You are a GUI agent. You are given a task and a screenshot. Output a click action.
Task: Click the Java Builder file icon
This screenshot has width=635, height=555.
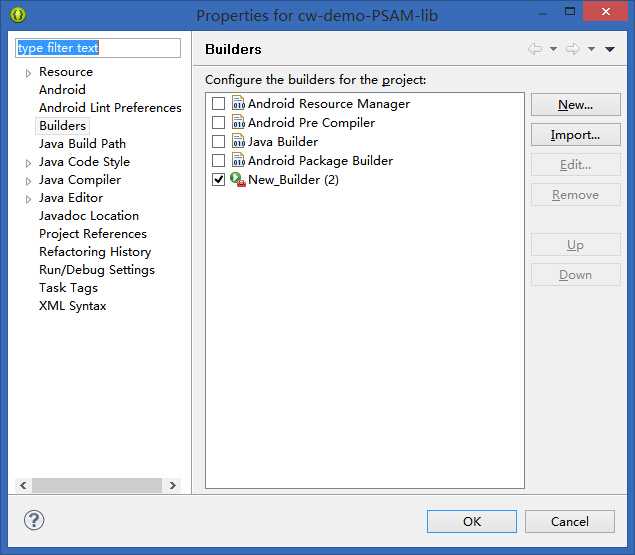click(x=238, y=141)
